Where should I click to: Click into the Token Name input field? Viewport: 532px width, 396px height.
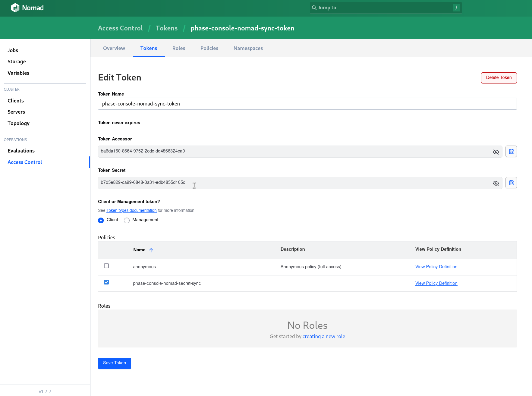click(x=307, y=104)
